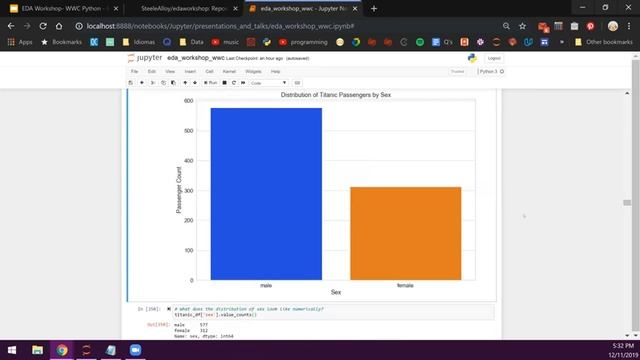Interrupt the kernel with the stop icon
The width and height of the screenshot is (640, 360).
pos(224,83)
